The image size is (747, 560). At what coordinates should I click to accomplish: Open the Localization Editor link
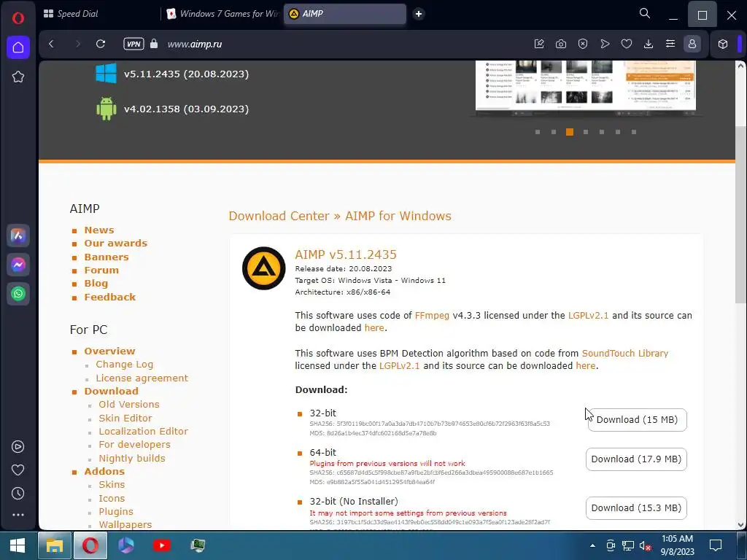coord(144,432)
